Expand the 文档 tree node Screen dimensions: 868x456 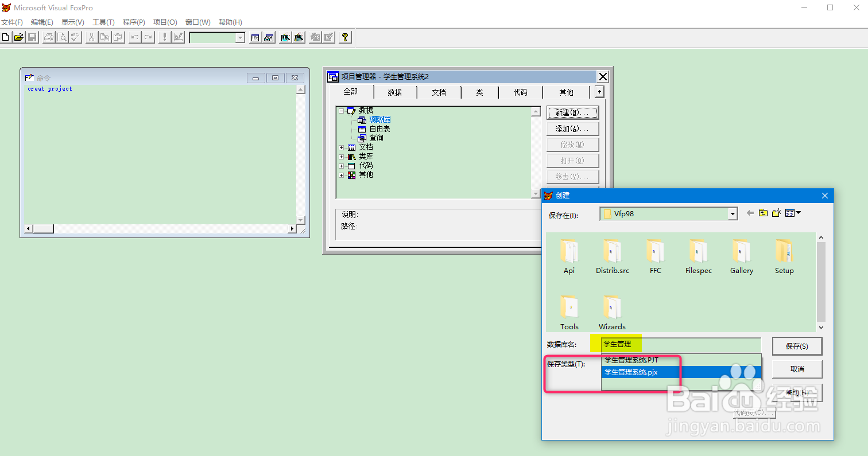coord(342,147)
